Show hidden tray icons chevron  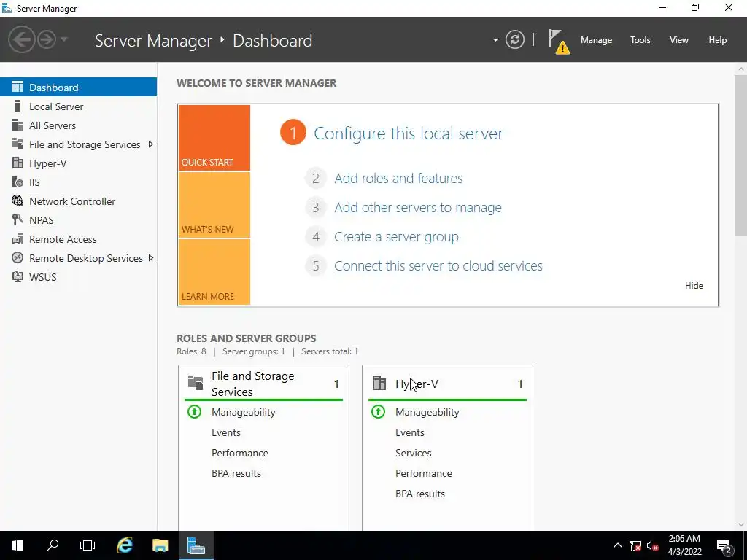pos(617,545)
